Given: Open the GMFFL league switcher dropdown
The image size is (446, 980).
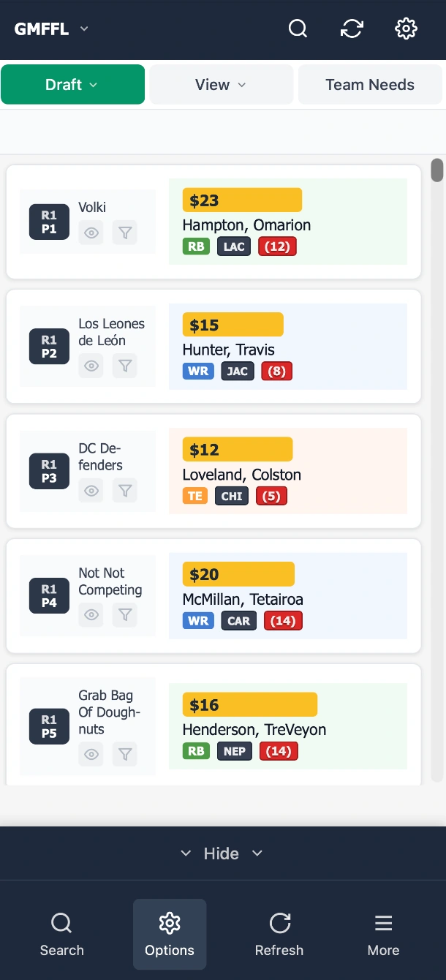Looking at the screenshot, I should coord(51,29).
